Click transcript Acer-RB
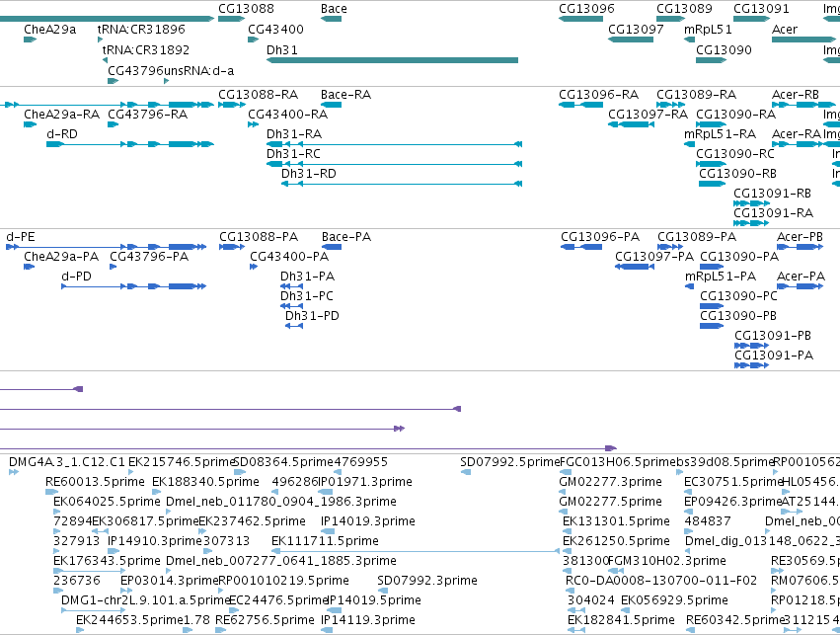 coord(796,95)
